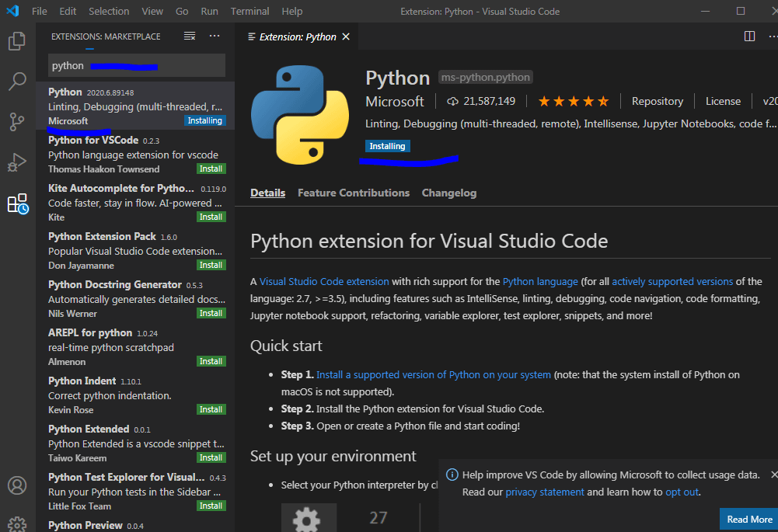Screen dimensions: 778x532
Task: Dismiss the usage data notification
Action: [x=773, y=475]
